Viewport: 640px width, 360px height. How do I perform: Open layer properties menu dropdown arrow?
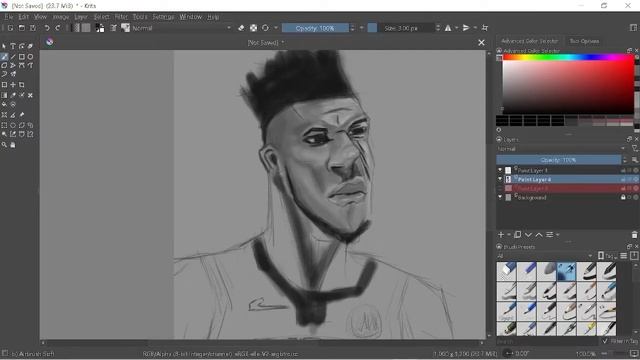(x=558, y=235)
